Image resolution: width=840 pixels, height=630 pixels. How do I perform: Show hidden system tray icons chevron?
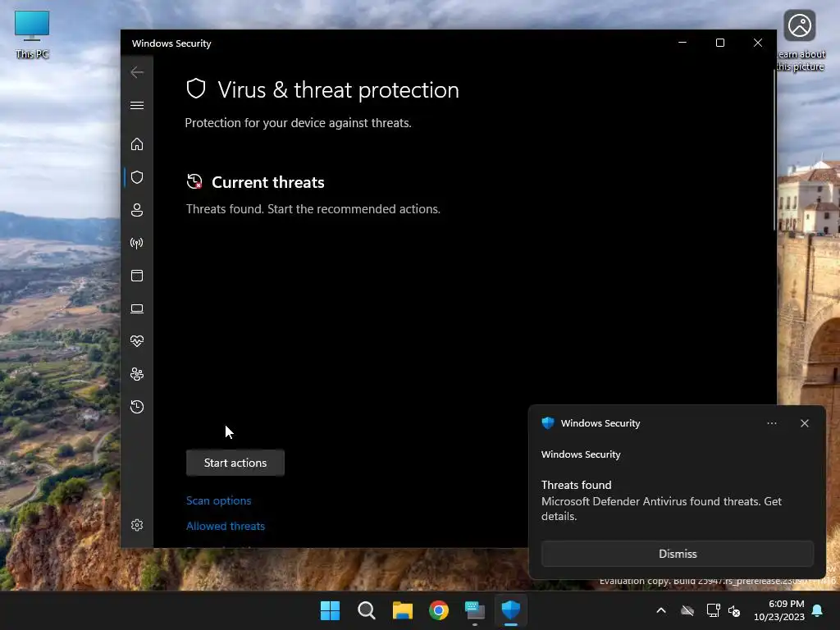click(x=661, y=610)
